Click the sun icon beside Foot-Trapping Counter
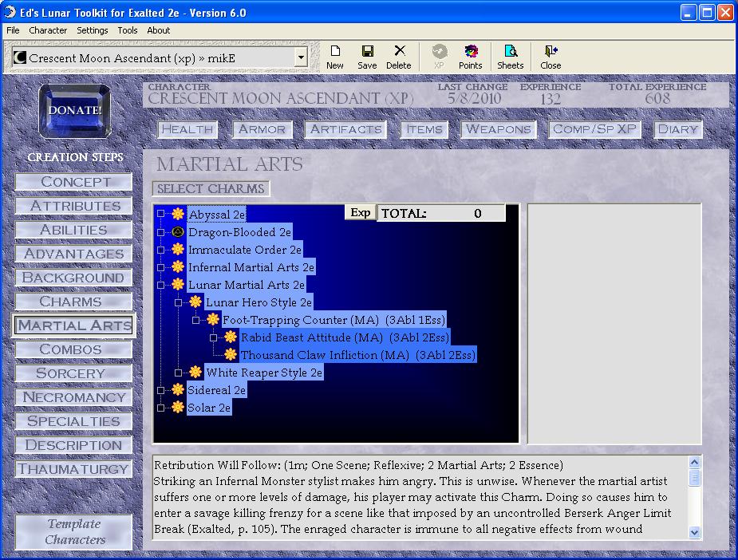Image resolution: width=738 pixels, height=560 pixels. (x=213, y=320)
